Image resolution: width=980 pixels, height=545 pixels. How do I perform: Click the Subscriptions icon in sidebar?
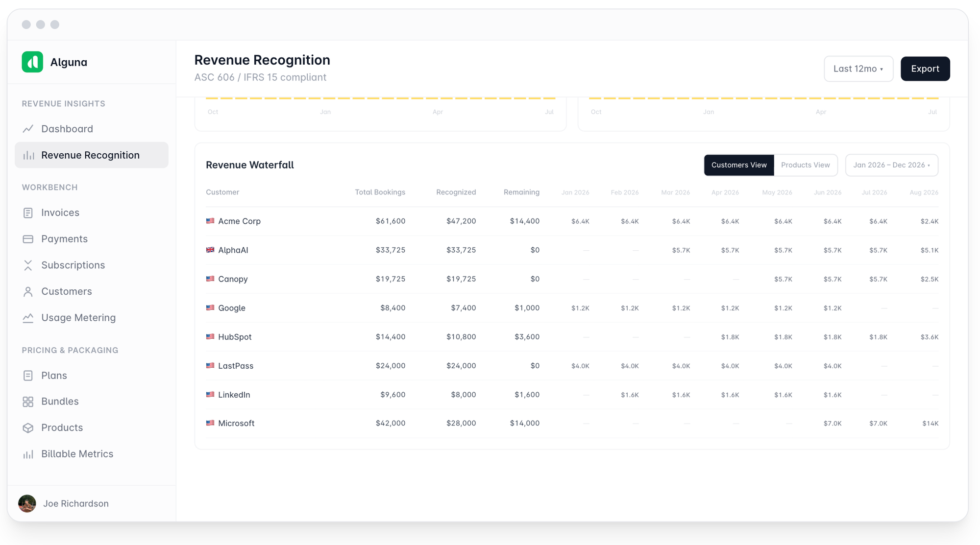pos(28,265)
